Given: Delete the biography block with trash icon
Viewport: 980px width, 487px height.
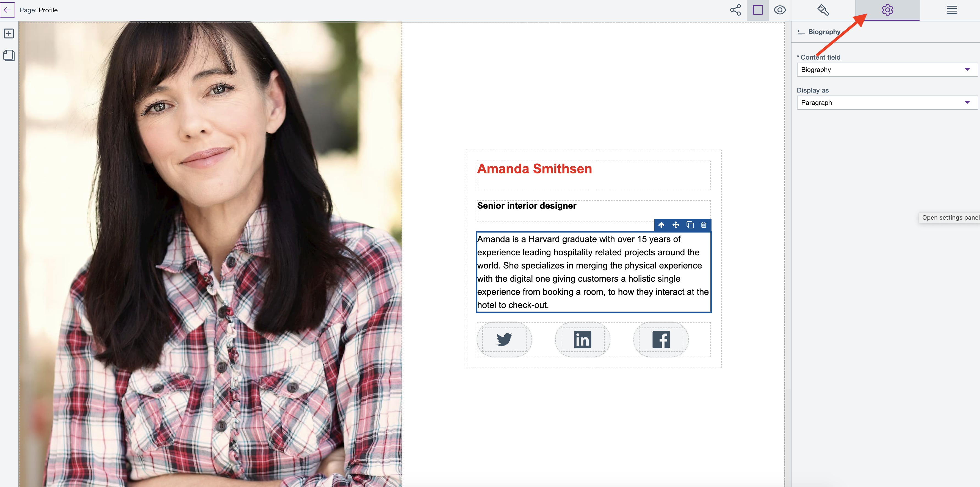Looking at the screenshot, I should tap(704, 225).
